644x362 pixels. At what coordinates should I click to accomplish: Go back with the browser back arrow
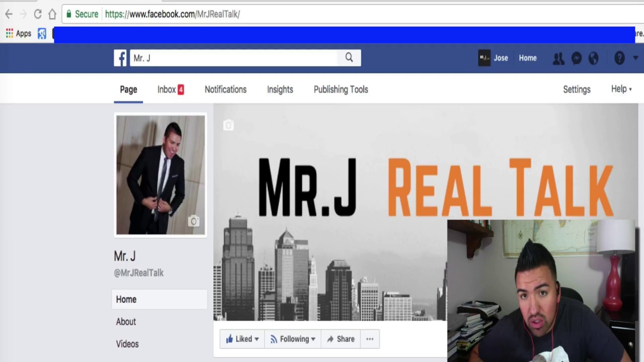[9, 14]
